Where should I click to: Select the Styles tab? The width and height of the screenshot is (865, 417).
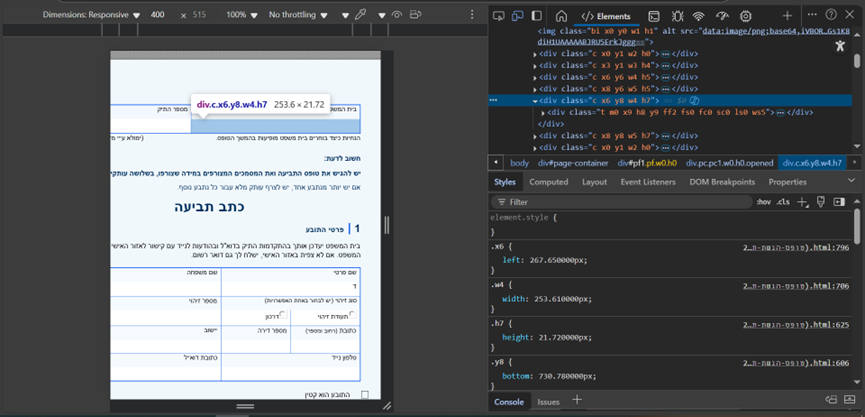504,182
